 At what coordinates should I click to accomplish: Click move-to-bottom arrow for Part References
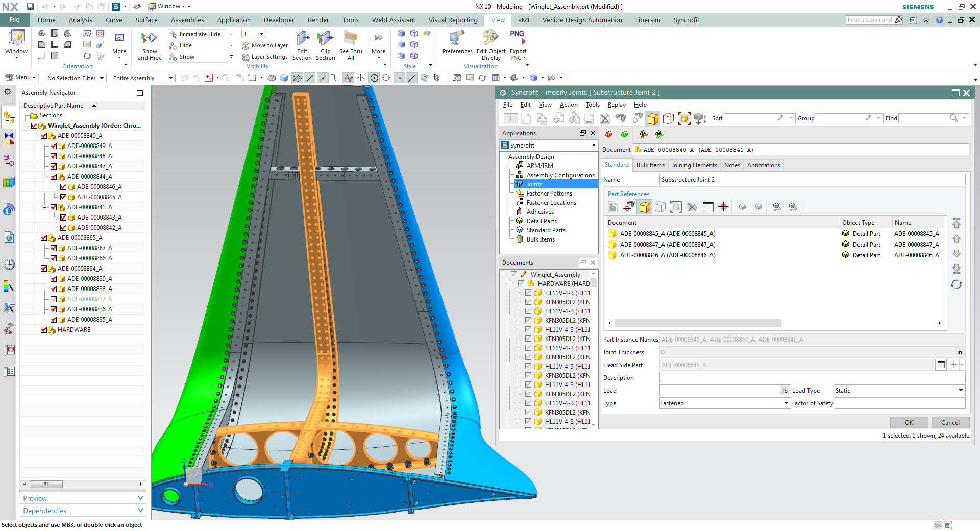point(957,269)
